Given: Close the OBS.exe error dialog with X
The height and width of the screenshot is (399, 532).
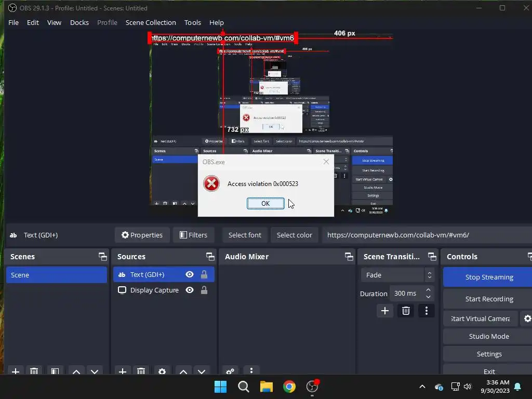Looking at the screenshot, I should [326, 162].
